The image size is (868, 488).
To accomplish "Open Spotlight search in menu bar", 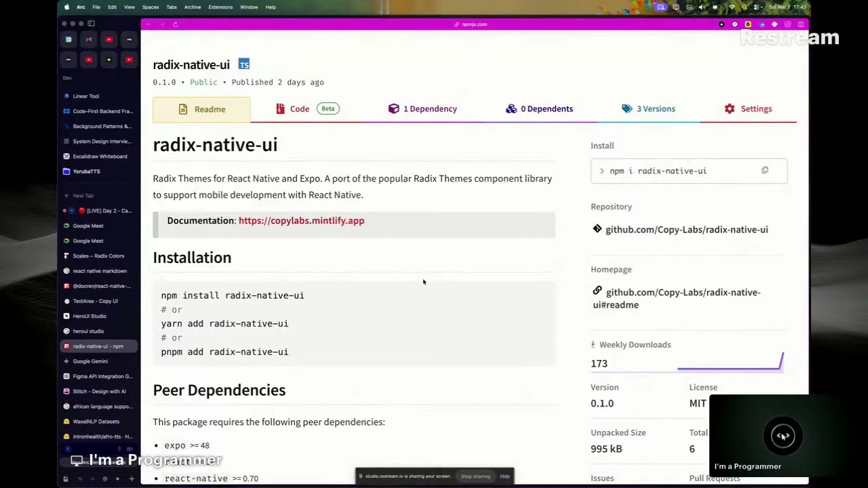I will coord(744,7).
